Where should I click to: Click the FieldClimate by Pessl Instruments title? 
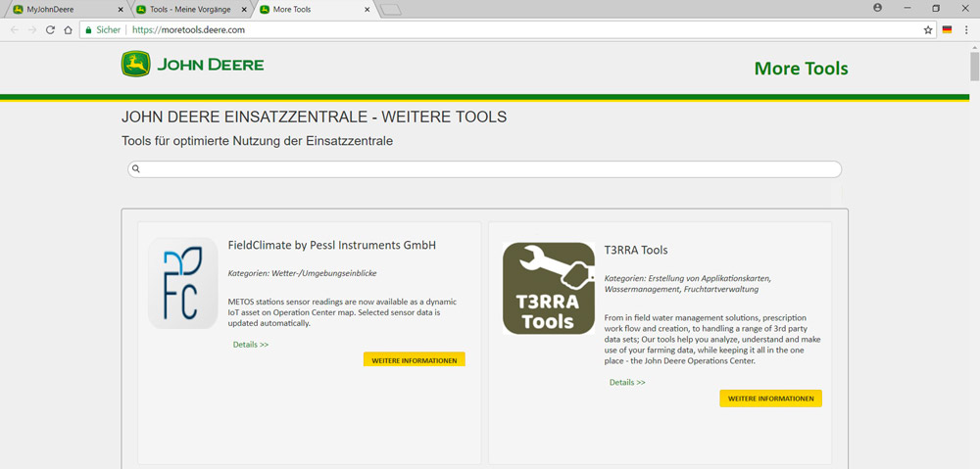pyautogui.click(x=332, y=246)
